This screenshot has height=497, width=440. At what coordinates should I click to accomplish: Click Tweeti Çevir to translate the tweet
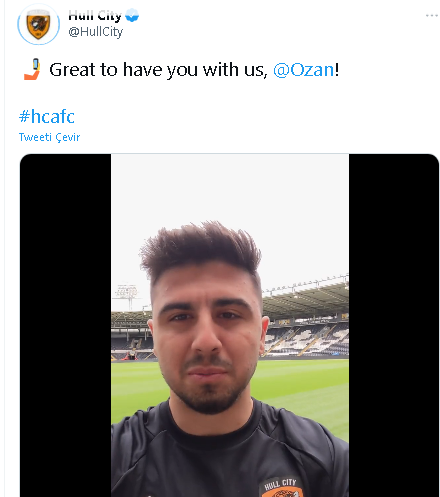(49, 137)
